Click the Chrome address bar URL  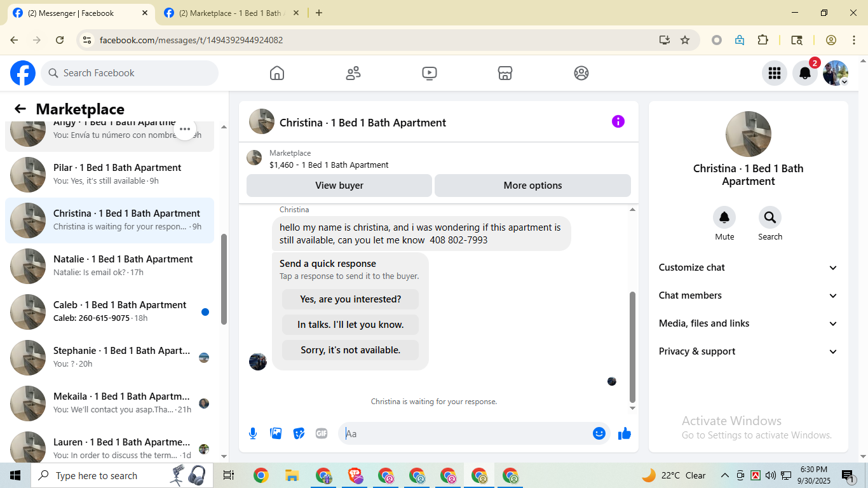point(191,40)
